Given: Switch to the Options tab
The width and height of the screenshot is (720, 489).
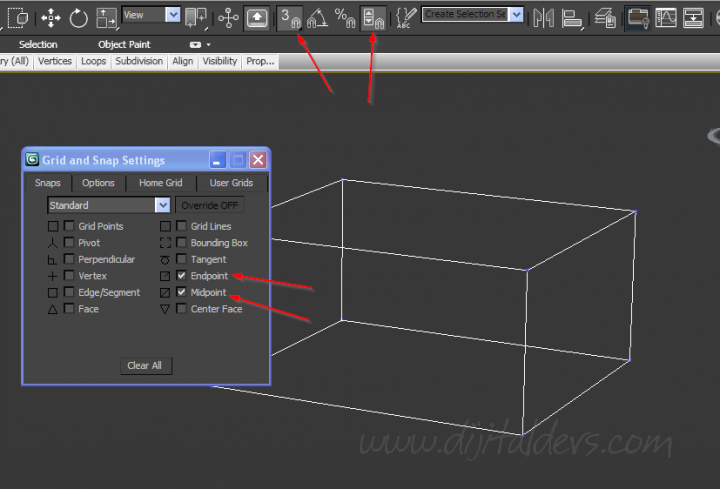Looking at the screenshot, I should [x=98, y=183].
